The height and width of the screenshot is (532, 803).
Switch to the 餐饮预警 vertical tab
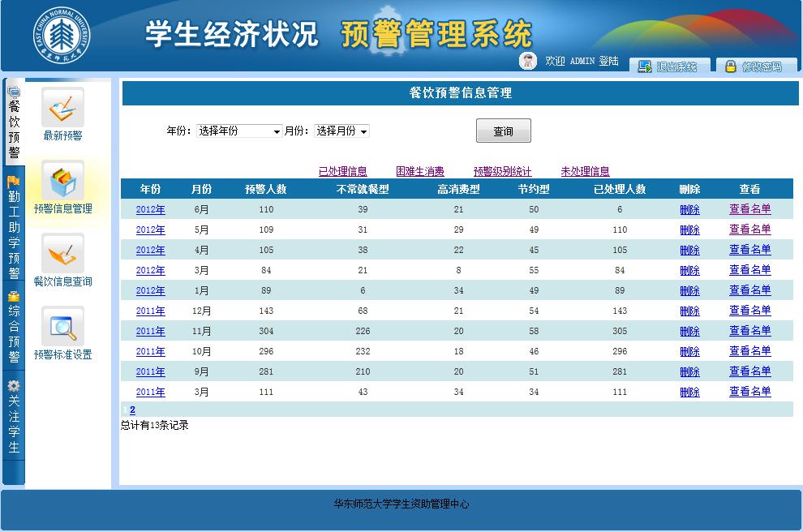[x=14, y=122]
